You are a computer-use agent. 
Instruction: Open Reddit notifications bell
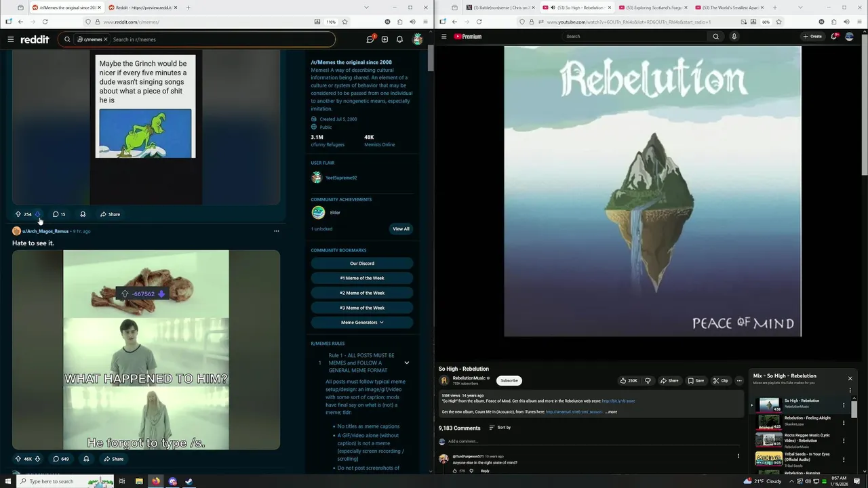(399, 39)
